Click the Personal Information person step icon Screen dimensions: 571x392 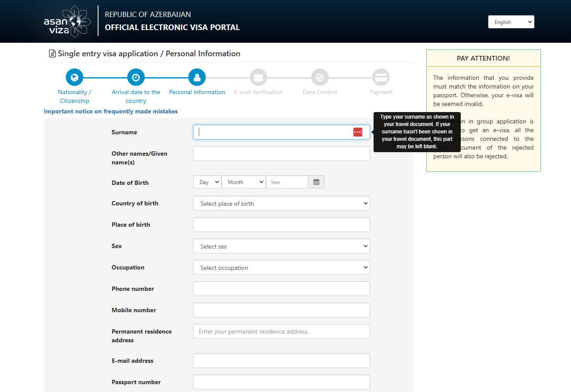[197, 78]
